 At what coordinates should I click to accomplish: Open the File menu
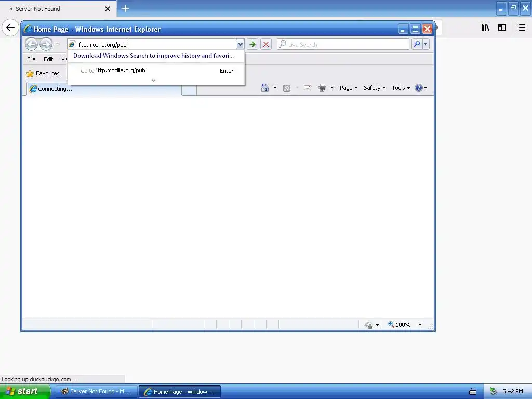(31, 59)
